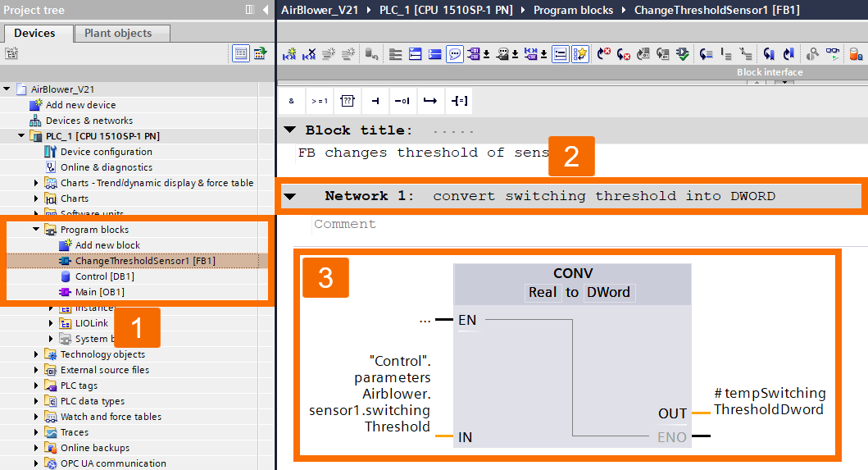Insert branch arrow from favorites bar
This screenshot has width=868, height=470.
click(430, 101)
